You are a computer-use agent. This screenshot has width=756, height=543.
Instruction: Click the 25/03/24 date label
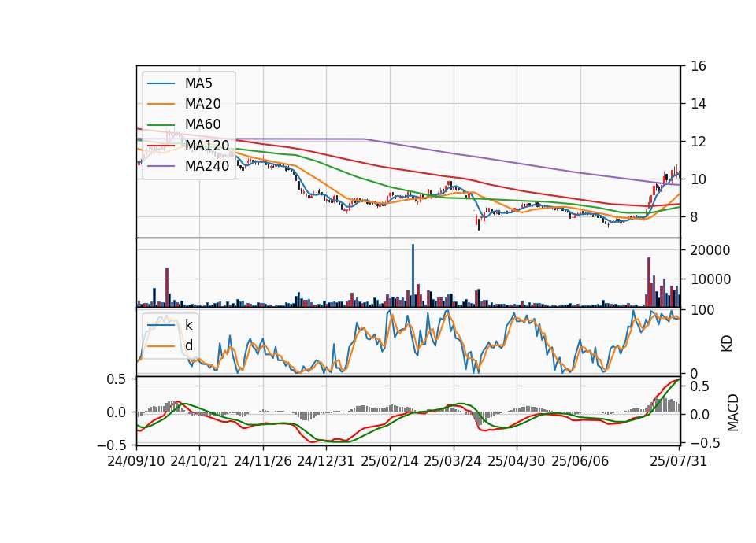coord(453,461)
